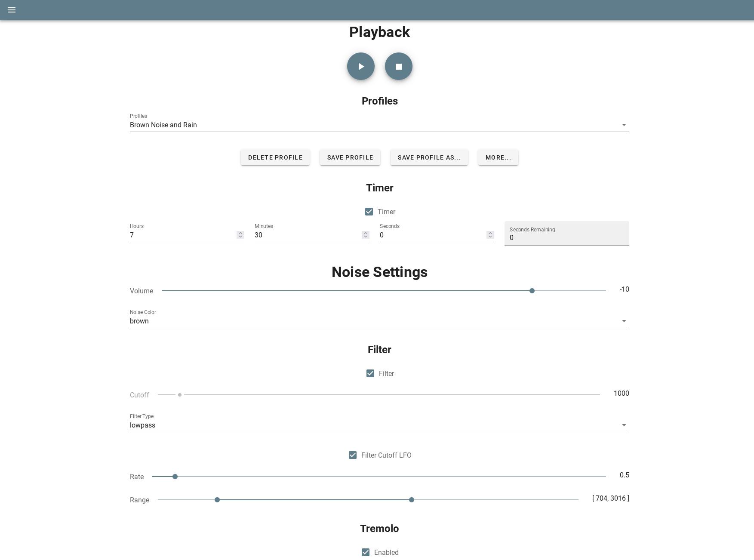The image size is (754, 560).
Task: Click the Delete Profile button
Action: (275, 157)
